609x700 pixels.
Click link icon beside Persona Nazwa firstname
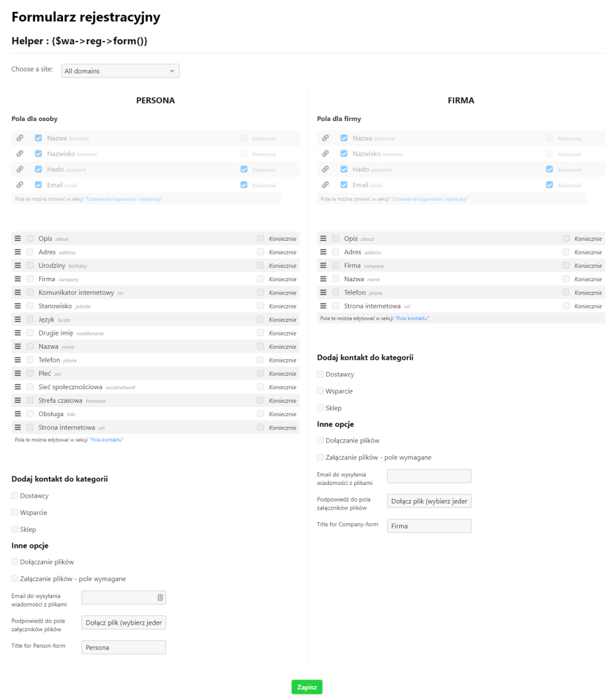coord(20,138)
